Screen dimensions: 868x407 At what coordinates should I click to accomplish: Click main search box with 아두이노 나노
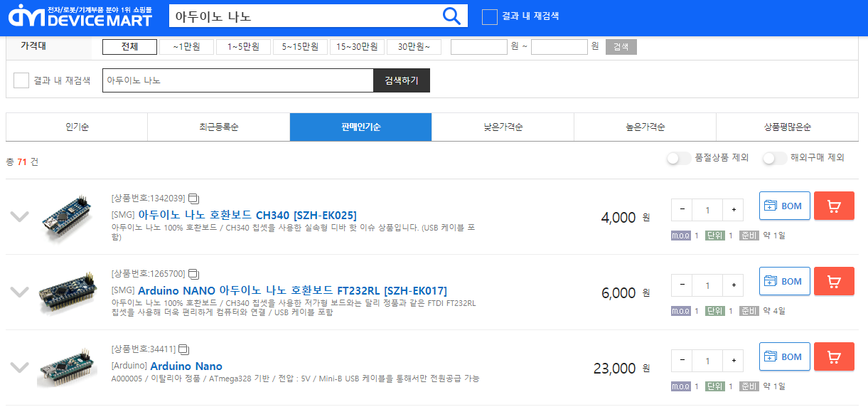tap(304, 16)
